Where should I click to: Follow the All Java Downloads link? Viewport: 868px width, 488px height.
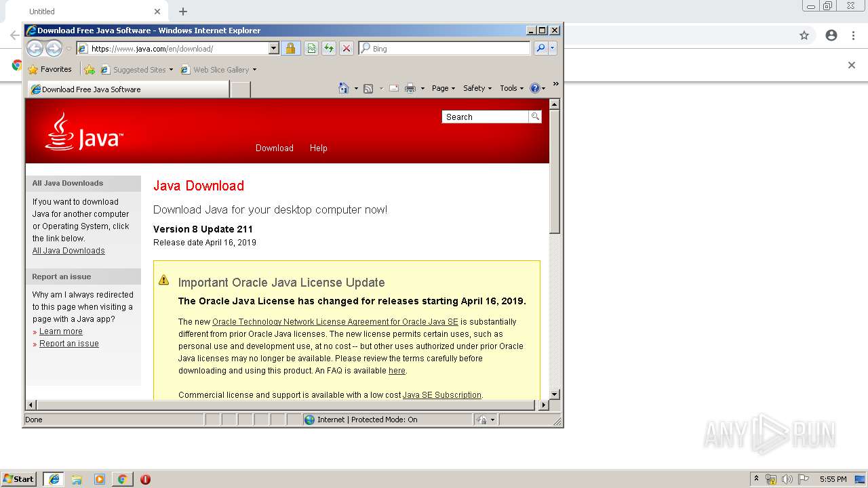point(68,251)
